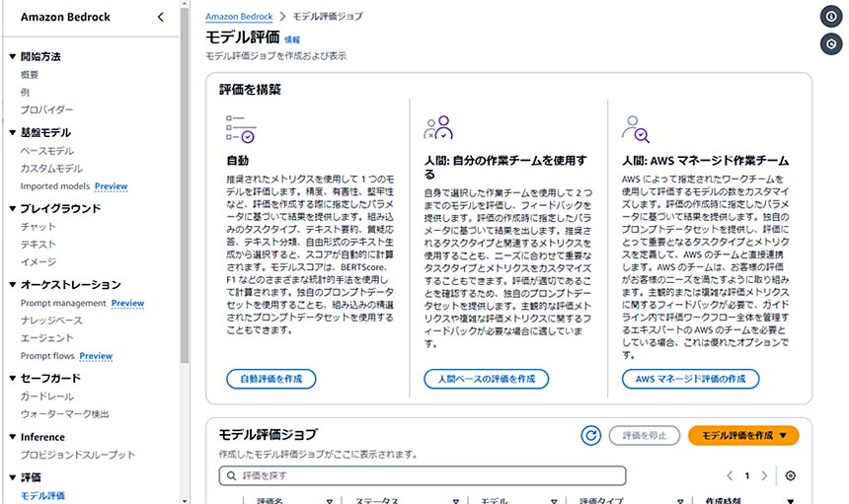Select モデル評価 in the sidebar

point(42,495)
